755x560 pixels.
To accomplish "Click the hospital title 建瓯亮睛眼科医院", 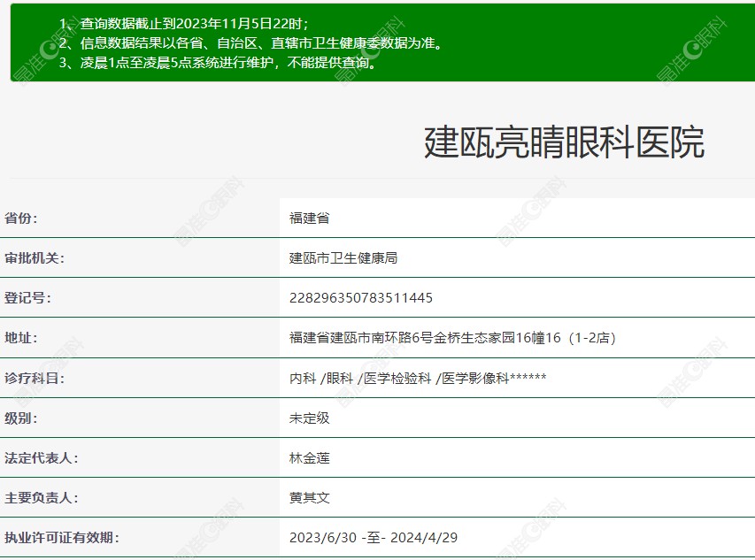I will (x=564, y=142).
